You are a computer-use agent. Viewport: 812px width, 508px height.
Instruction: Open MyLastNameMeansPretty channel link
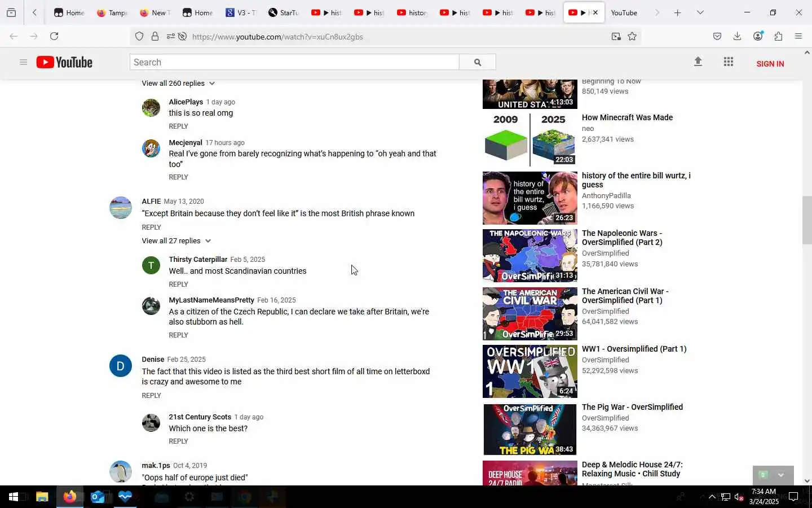click(211, 300)
